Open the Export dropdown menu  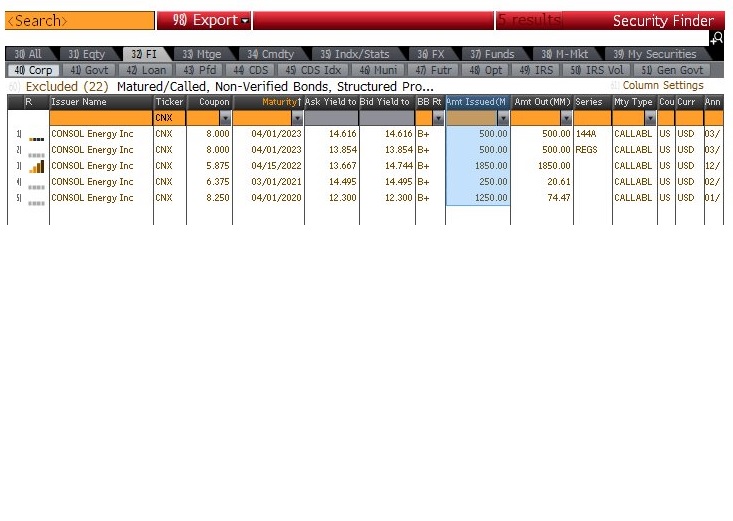point(204,21)
